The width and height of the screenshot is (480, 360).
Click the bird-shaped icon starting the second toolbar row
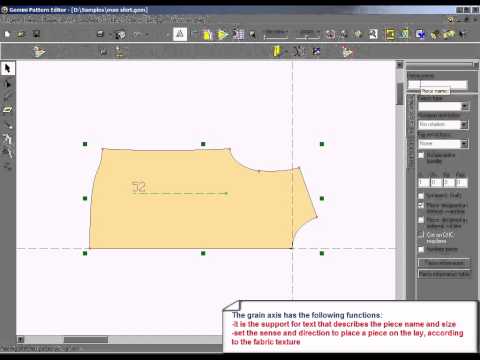coord(39,52)
